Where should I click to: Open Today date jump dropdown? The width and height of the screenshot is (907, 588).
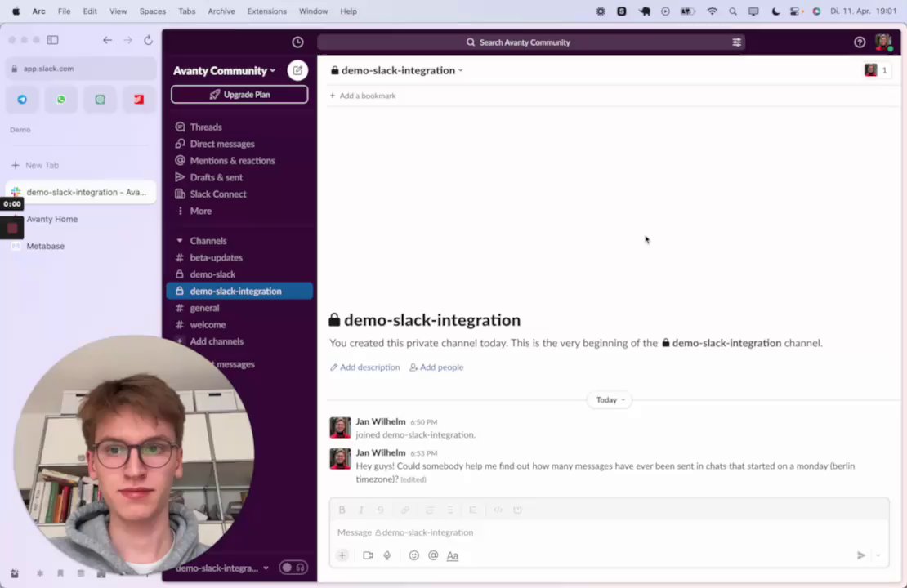pyautogui.click(x=610, y=399)
